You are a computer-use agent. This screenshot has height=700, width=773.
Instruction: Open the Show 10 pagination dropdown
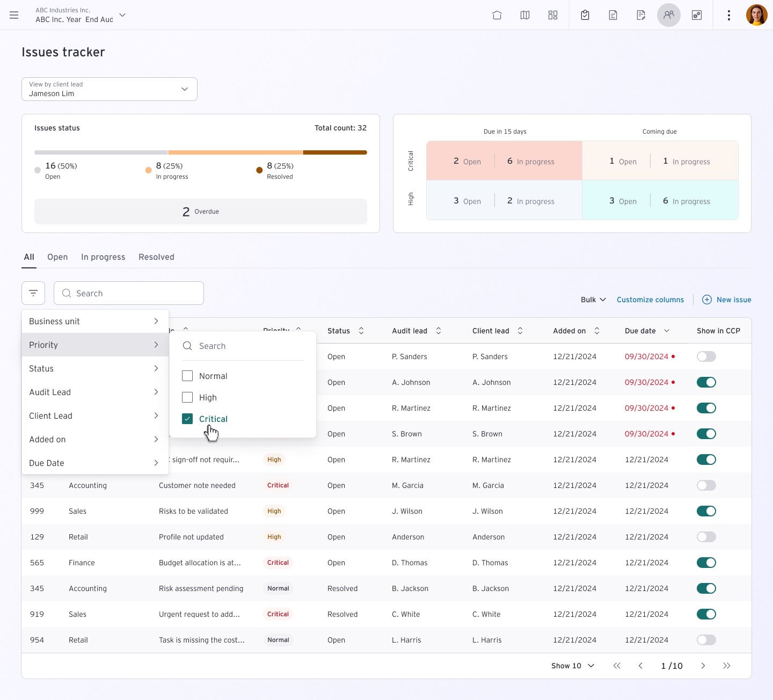(x=572, y=666)
